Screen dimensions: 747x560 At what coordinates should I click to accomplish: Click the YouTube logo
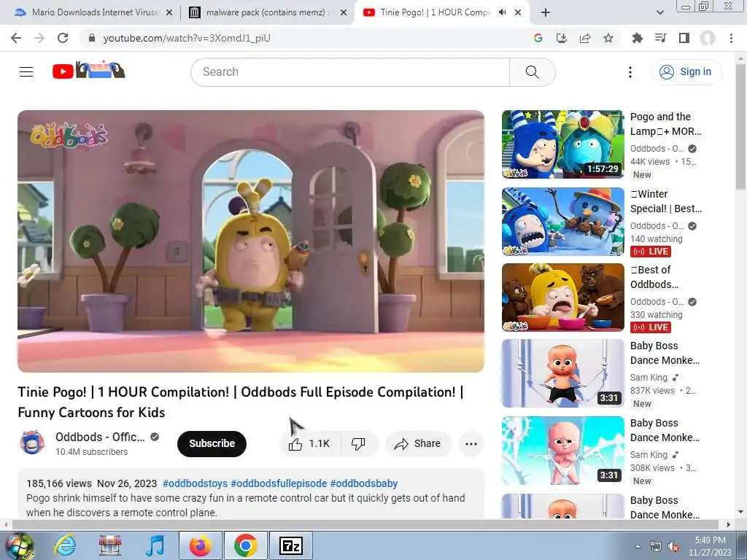point(88,71)
